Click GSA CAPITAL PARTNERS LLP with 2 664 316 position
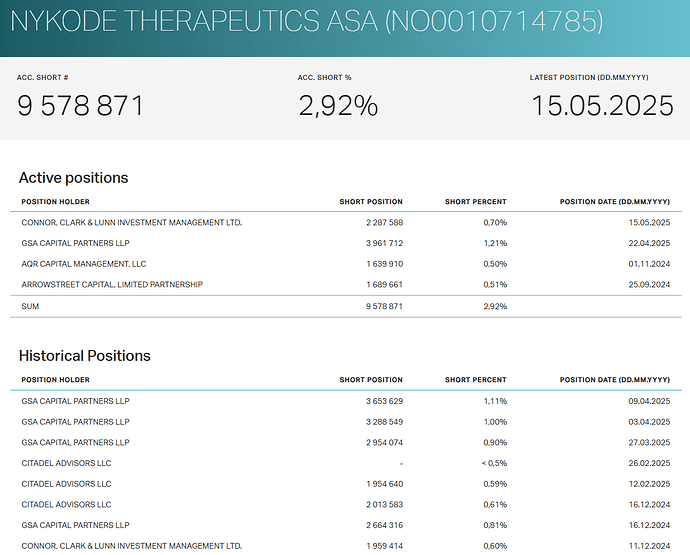This screenshot has height=555, width=690. coord(75,526)
